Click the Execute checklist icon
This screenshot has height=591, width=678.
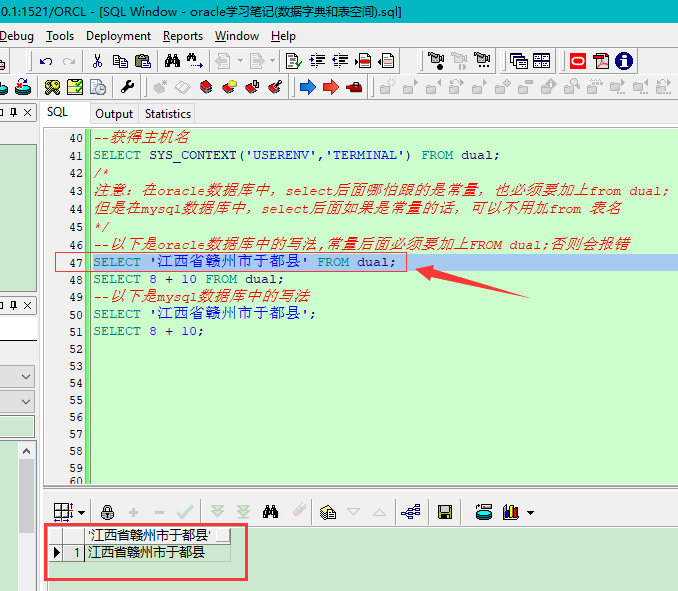pos(75,87)
